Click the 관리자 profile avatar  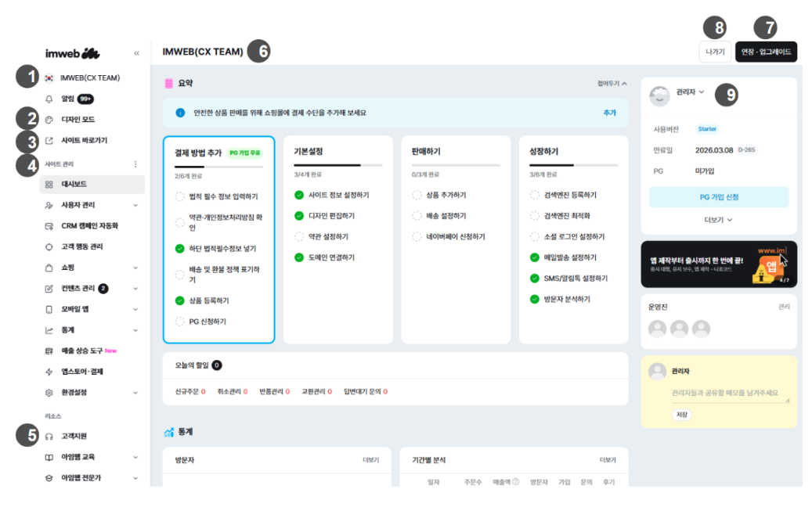(x=660, y=96)
